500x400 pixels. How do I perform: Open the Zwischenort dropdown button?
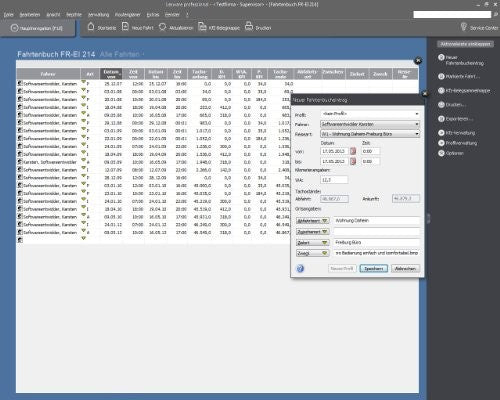pos(313,232)
